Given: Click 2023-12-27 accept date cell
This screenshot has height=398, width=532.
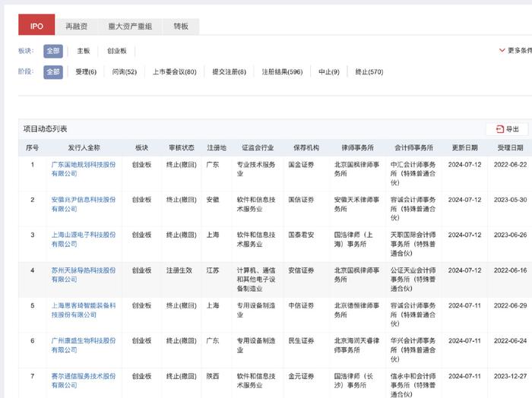Looking at the screenshot, I should [x=510, y=376].
